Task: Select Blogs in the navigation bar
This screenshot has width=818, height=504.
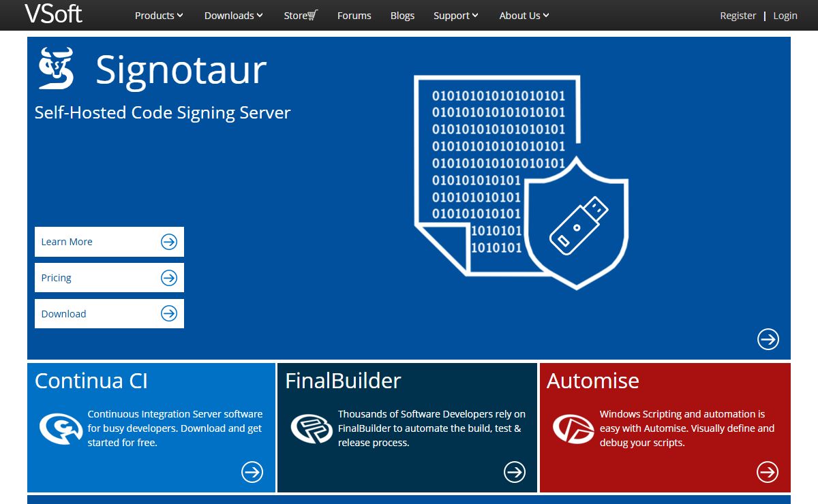Action: (402, 15)
